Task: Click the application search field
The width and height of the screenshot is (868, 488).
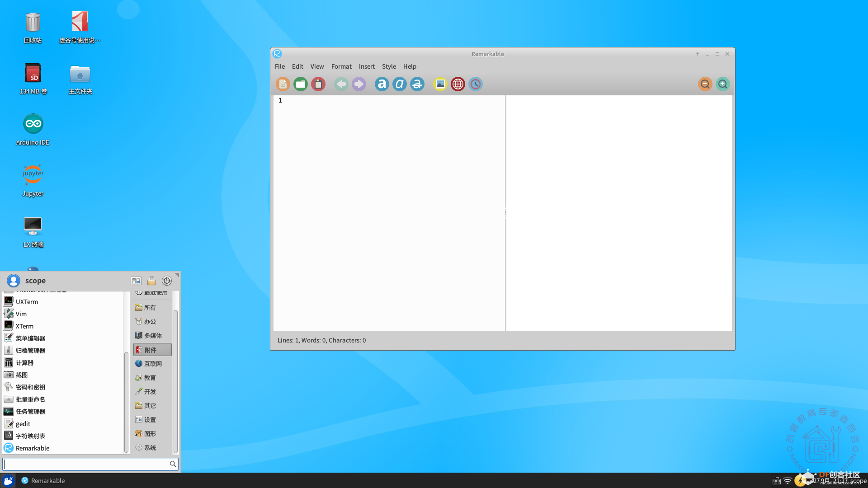Action: pos(86,464)
